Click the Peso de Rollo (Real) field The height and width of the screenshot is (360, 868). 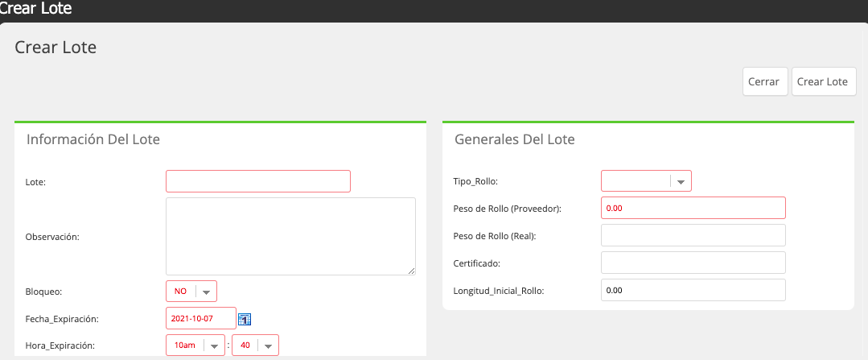(693, 235)
